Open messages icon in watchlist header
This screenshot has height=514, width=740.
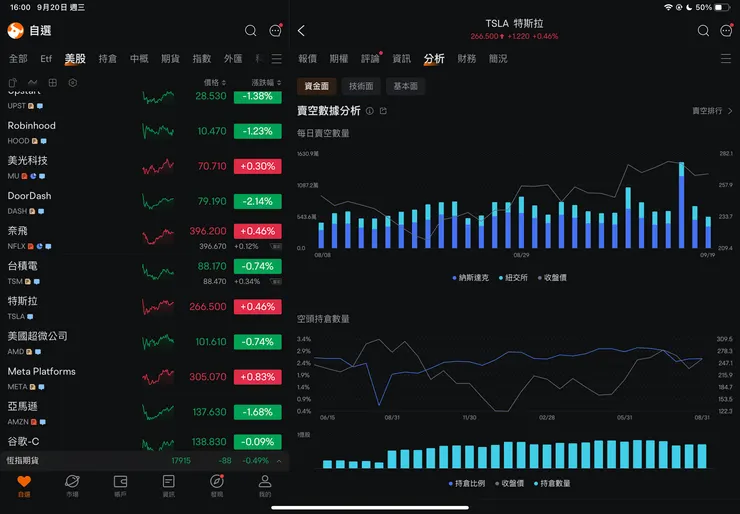coord(275,31)
